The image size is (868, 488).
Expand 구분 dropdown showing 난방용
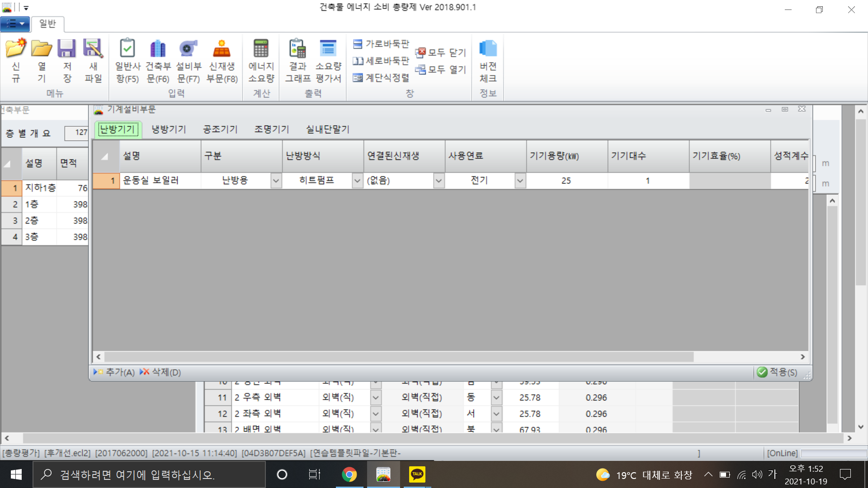tap(276, 181)
